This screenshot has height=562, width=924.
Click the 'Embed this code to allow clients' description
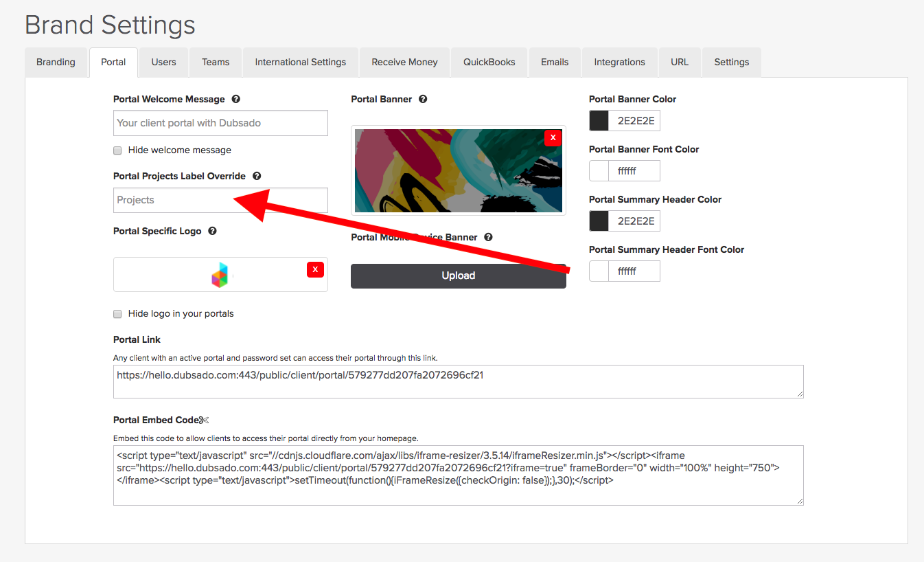266,438
